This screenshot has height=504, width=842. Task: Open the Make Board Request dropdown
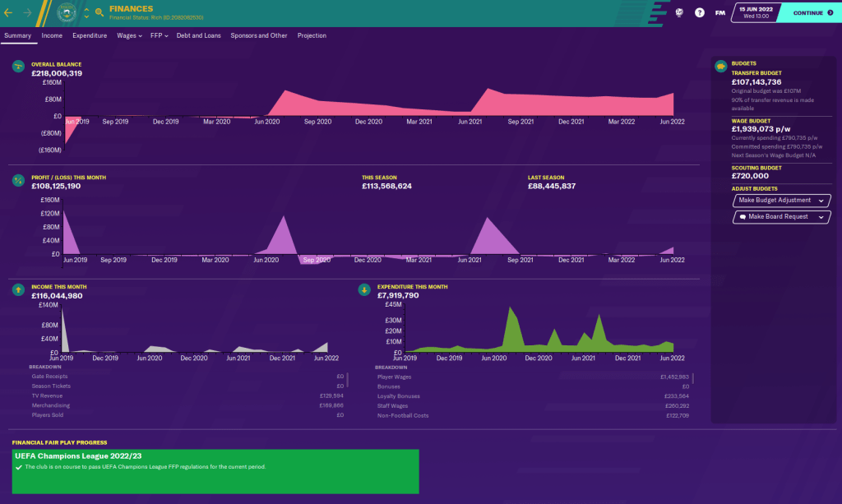pos(781,217)
